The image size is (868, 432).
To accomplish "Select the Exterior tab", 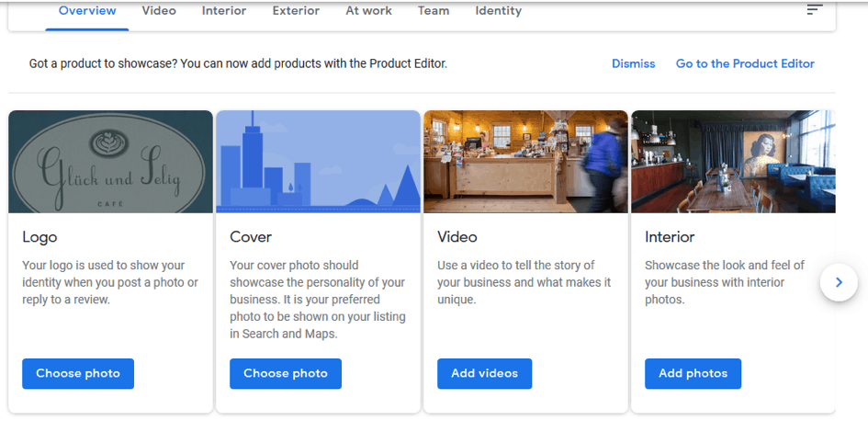I will tap(296, 10).
